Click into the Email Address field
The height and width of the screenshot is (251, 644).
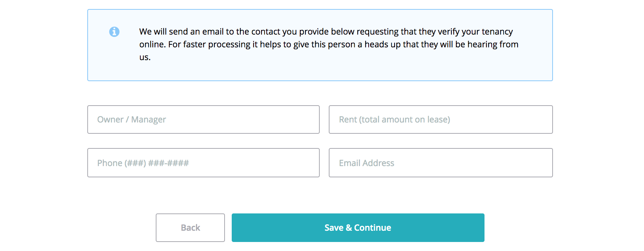coord(440,163)
